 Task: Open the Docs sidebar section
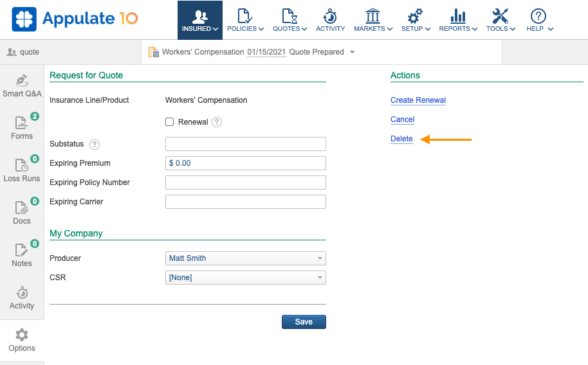tap(22, 213)
